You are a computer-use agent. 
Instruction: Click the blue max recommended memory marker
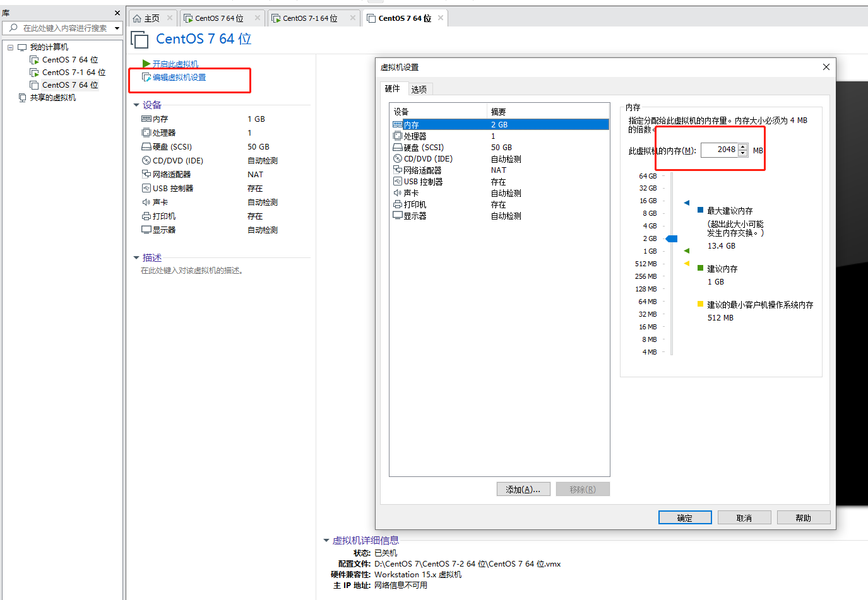pos(687,203)
